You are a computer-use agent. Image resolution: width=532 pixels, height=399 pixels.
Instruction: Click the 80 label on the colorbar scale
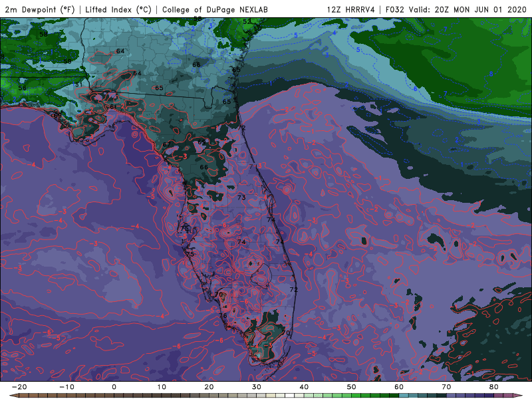(x=494, y=387)
